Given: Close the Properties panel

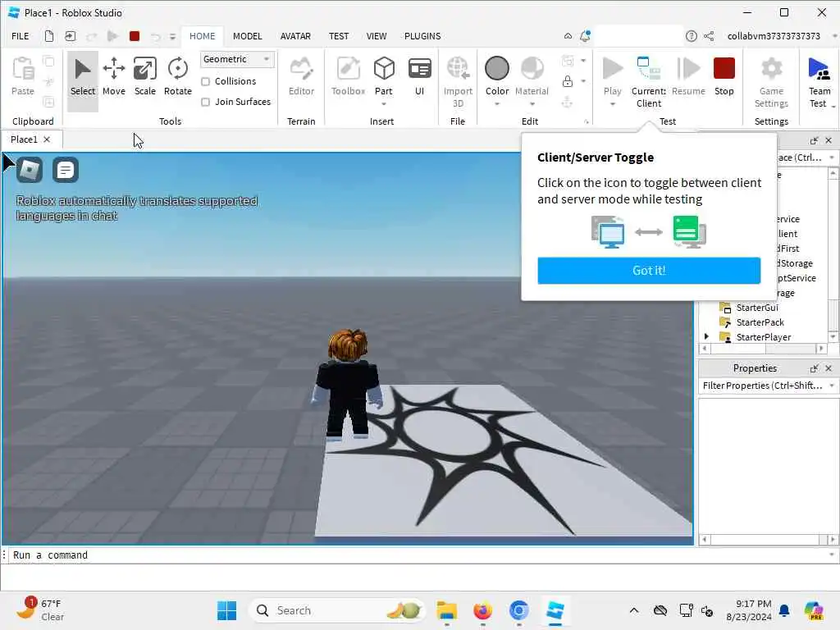Looking at the screenshot, I should tap(829, 368).
